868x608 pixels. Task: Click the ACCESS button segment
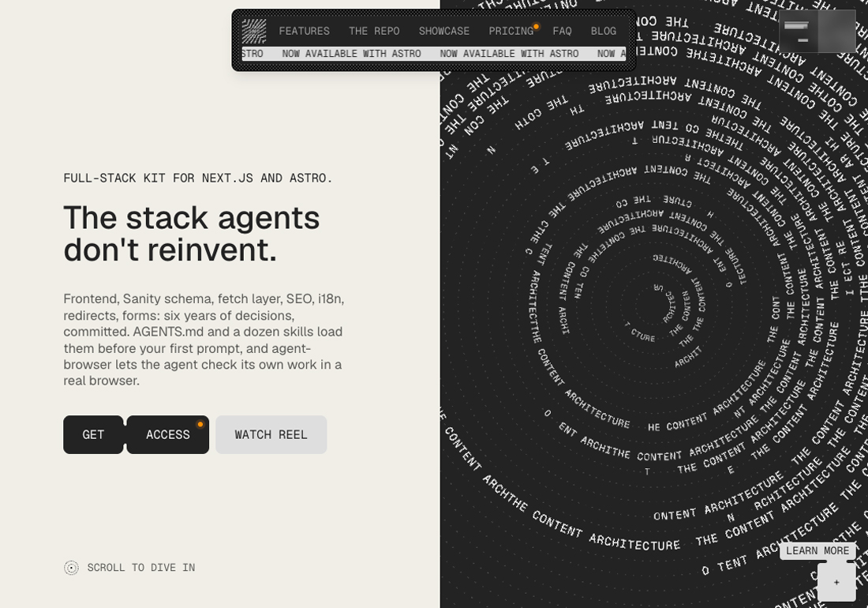[x=168, y=435]
